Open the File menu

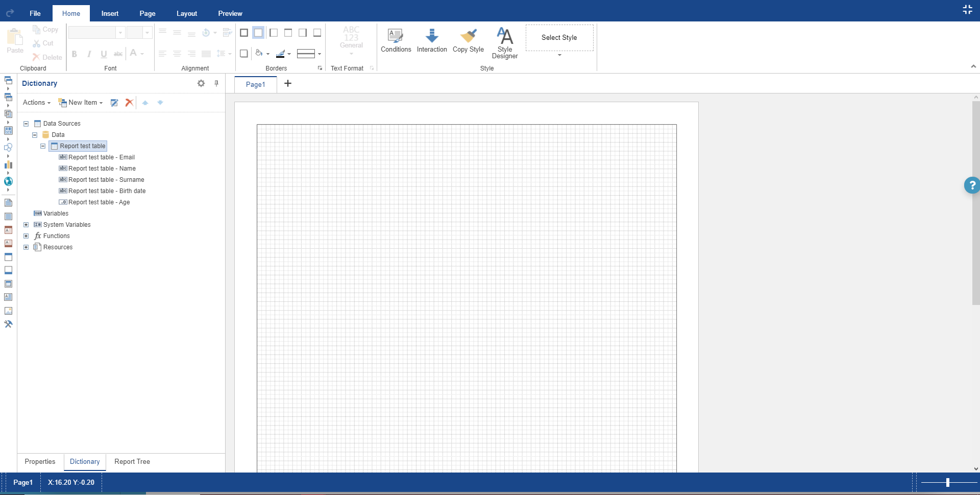coord(35,13)
